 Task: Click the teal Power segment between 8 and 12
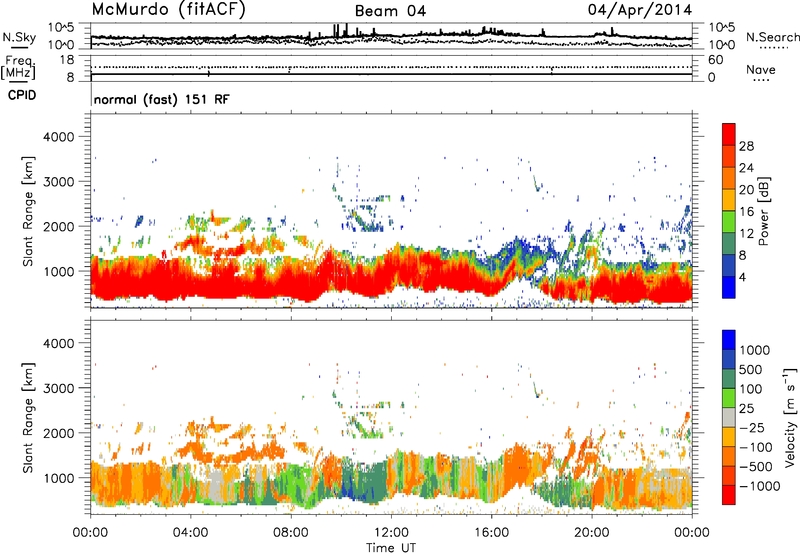(729, 243)
